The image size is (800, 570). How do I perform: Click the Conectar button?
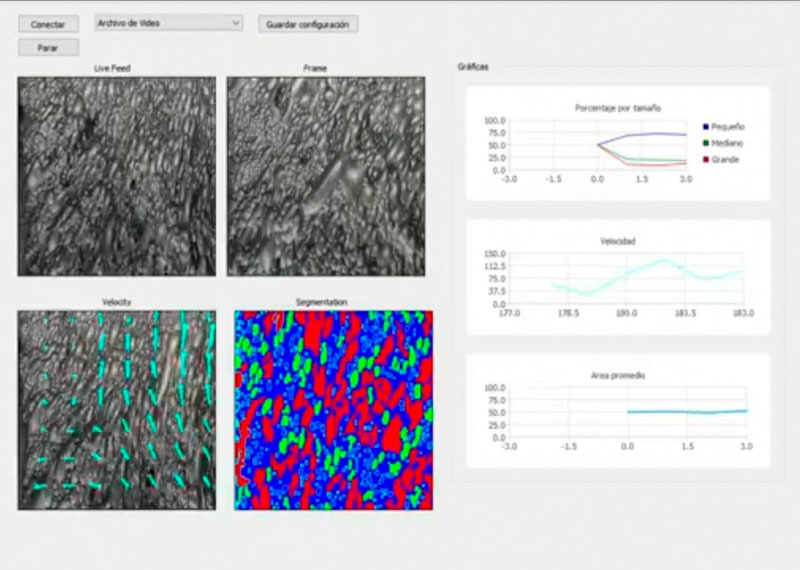pos(48,24)
